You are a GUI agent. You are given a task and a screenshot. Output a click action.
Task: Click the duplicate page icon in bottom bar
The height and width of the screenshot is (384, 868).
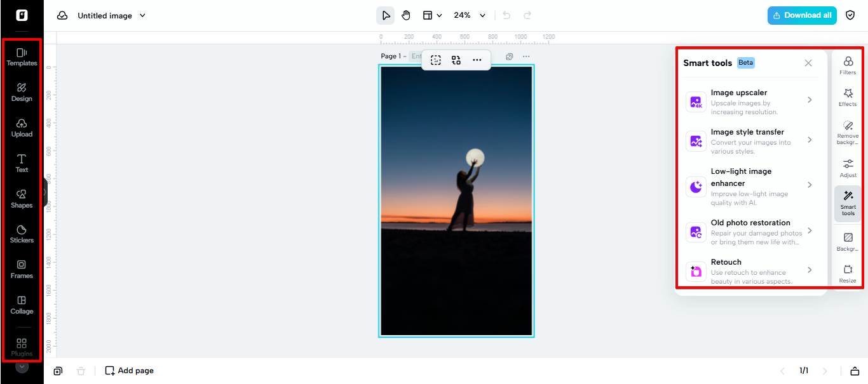[58, 371]
